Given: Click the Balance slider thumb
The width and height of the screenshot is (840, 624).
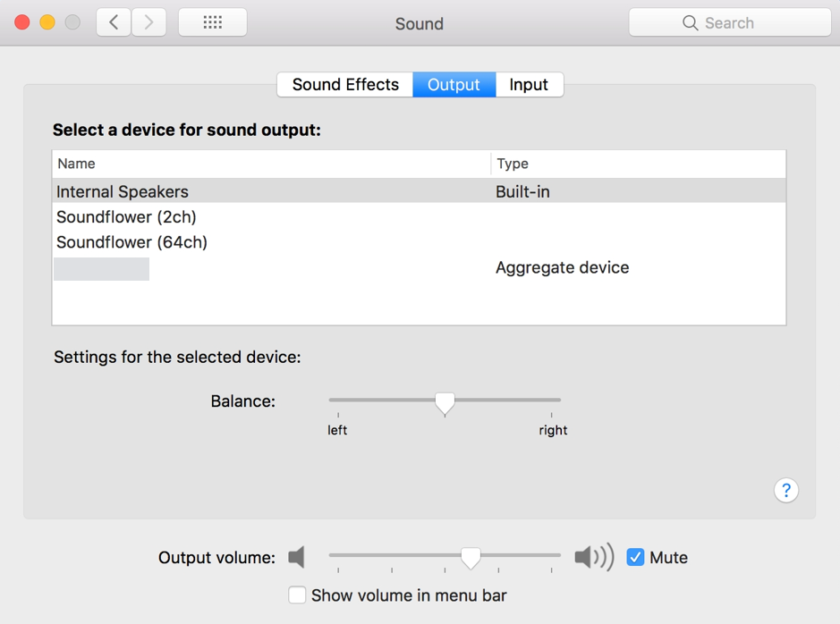Looking at the screenshot, I should (445, 402).
